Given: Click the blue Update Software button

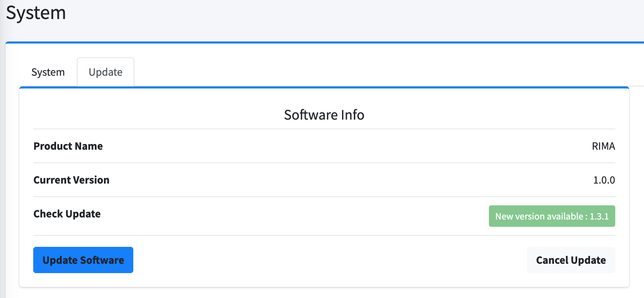Looking at the screenshot, I should (83, 260).
